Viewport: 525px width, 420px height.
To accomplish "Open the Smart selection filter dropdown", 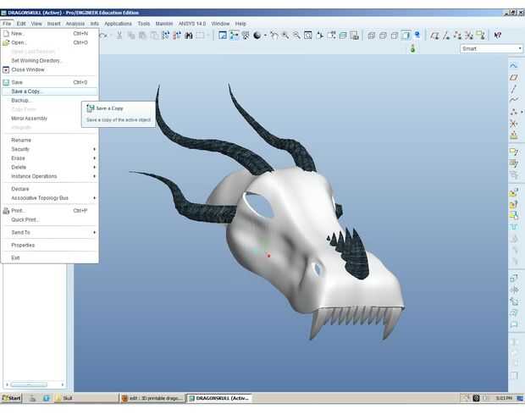I will click(491, 48).
